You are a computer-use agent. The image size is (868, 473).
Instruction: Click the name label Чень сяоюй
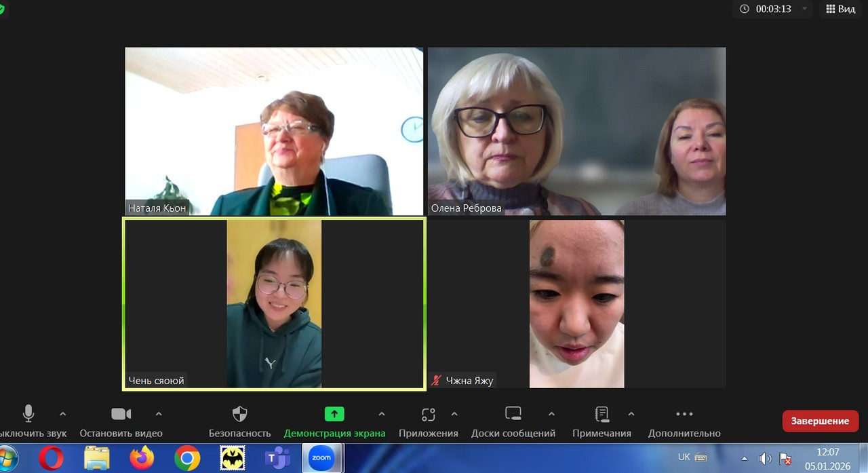click(156, 381)
